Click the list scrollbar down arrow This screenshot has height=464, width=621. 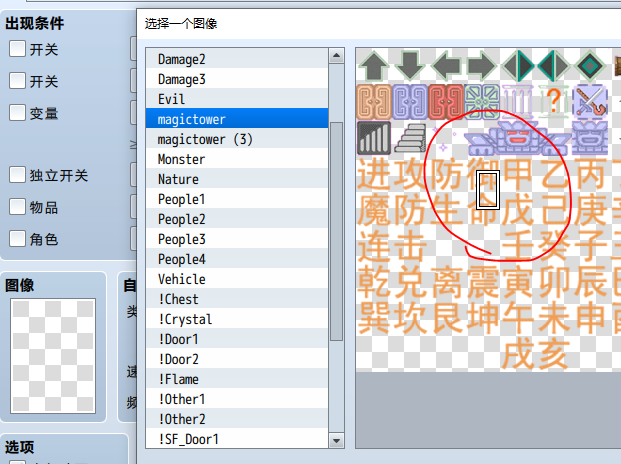pyautogui.click(x=336, y=440)
